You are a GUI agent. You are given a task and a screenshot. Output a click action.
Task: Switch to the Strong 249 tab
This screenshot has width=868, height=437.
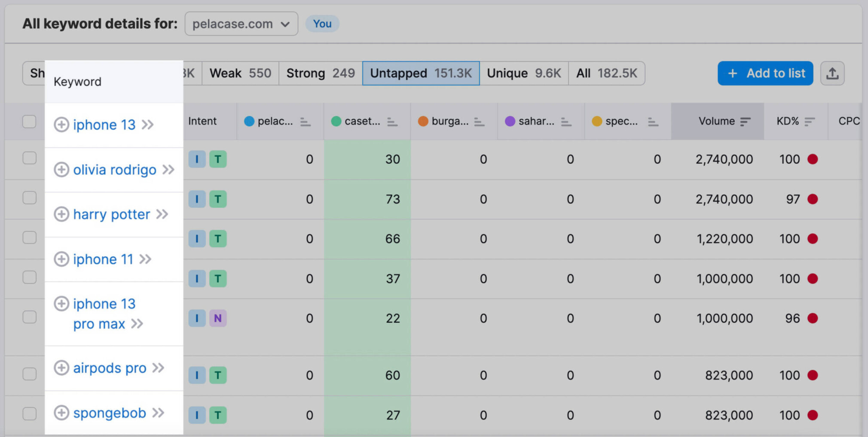click(321, 73)
